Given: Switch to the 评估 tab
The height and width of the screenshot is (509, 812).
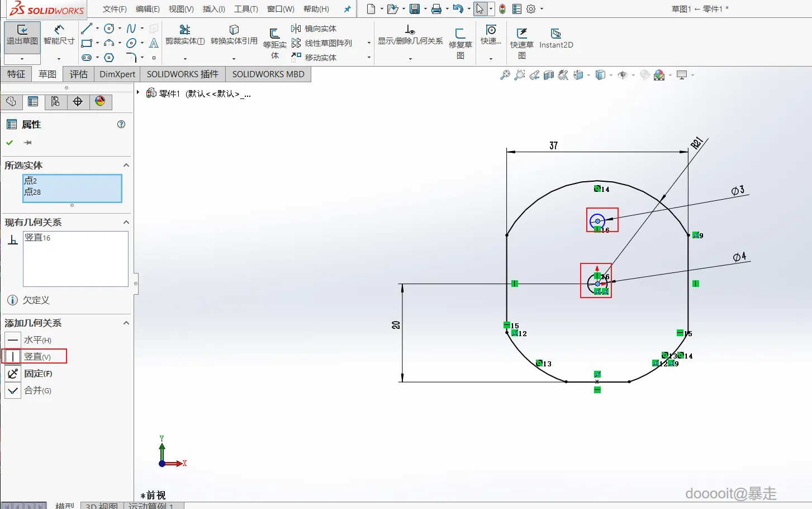Looking at the screenshot, I should [x=78, y=74].
